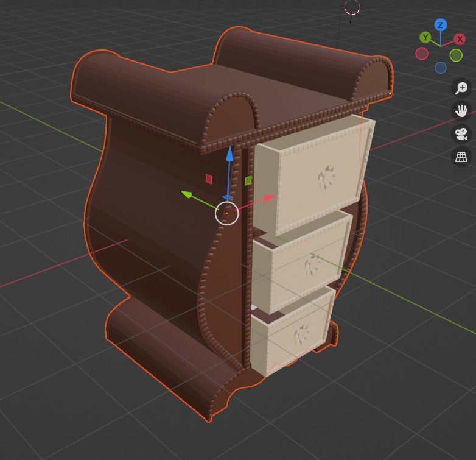Click the pan hand icon
The image size is (476, 460).
[462, 111]
